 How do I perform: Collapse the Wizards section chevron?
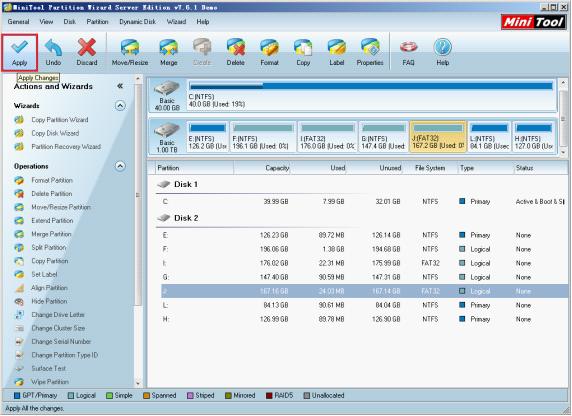pos(120,106)
